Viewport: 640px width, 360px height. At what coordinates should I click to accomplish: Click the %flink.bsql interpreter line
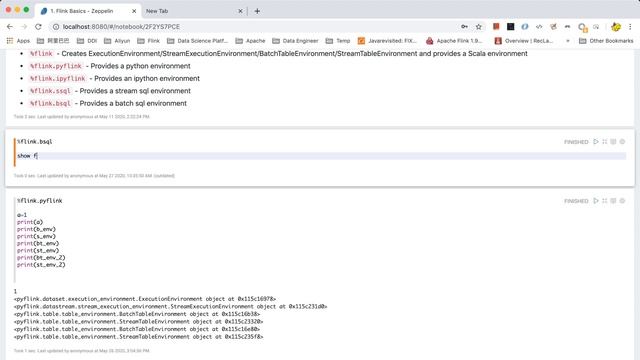coord(35,142)
